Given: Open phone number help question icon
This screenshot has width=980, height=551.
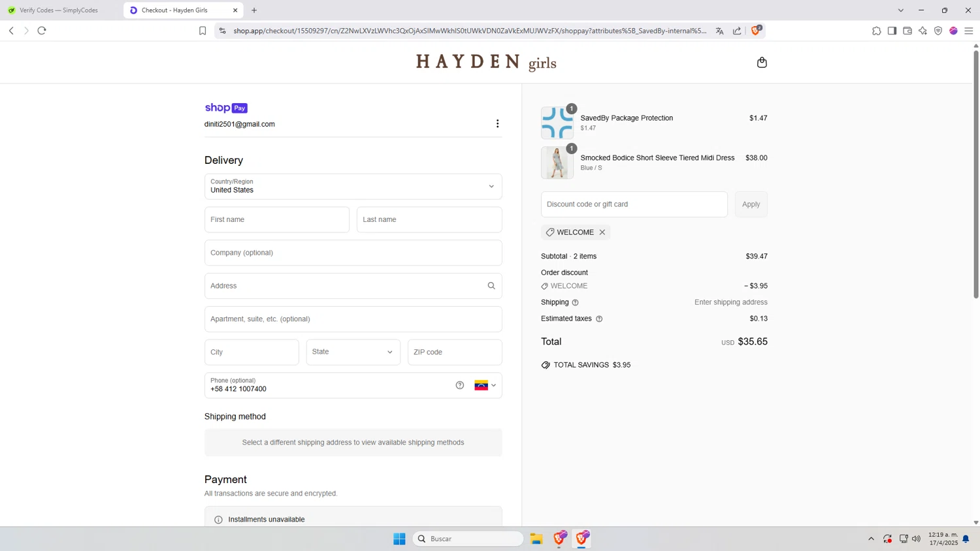Looking at the screenshot, I should [x=460, y=385].
